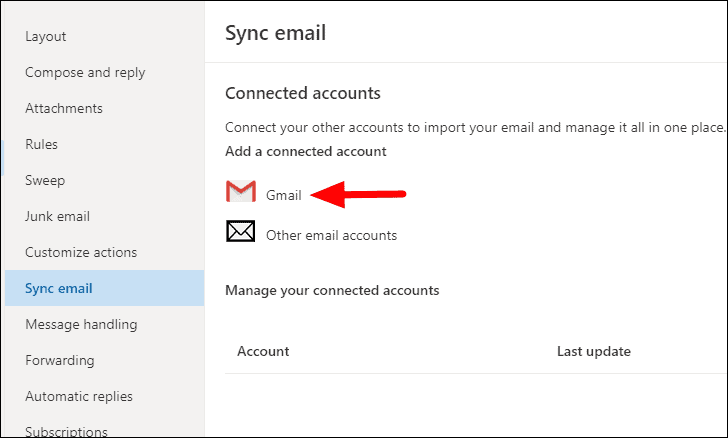Click the Account column header
This screenshot has height=438, width=728.
263,351
